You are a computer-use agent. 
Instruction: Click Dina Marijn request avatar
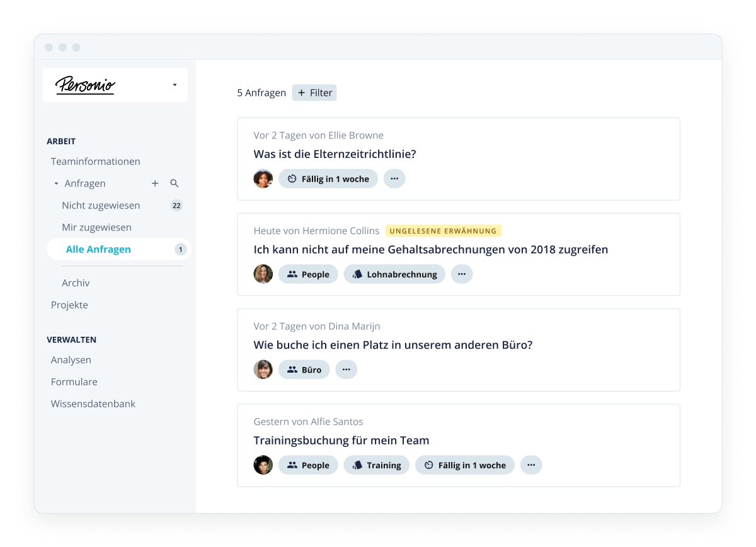[x=263, y=369]
